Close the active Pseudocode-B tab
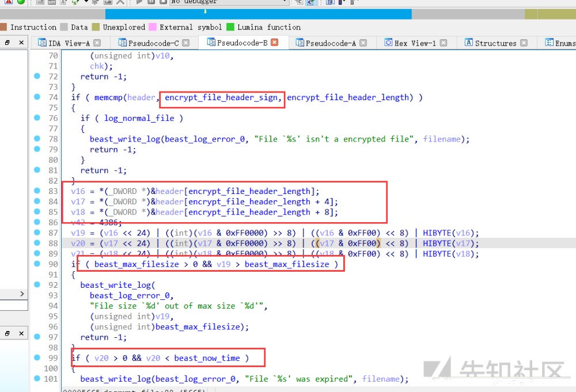This screenshot has width=576, height=392. point(274,43)
